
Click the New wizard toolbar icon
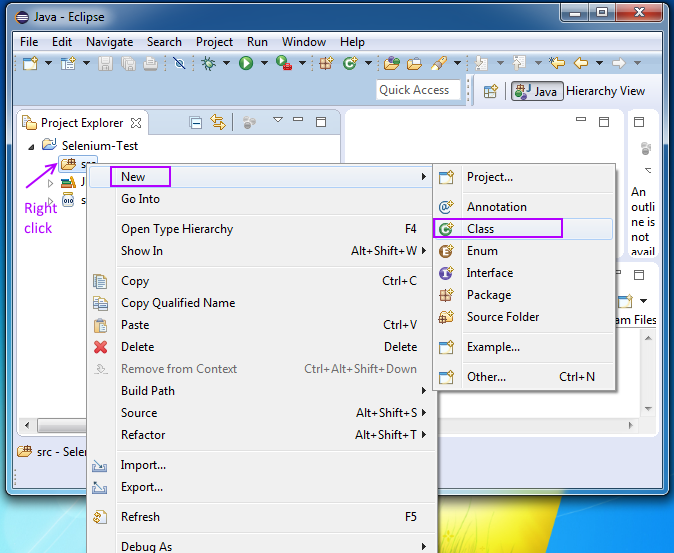31,64
